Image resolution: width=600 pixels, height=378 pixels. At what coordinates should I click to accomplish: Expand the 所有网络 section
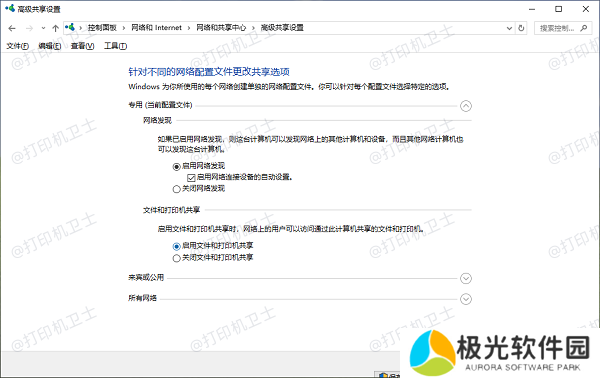(466, 299)
